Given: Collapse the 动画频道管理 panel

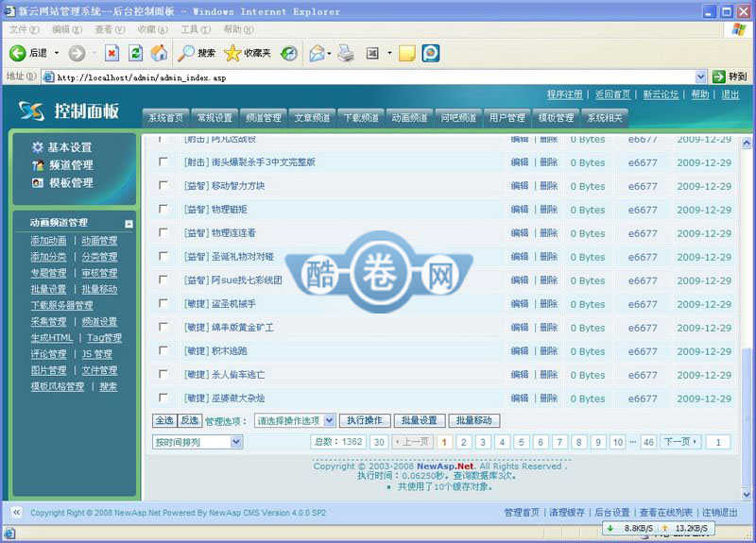Looking at the screenshot, I should point(129,224).
